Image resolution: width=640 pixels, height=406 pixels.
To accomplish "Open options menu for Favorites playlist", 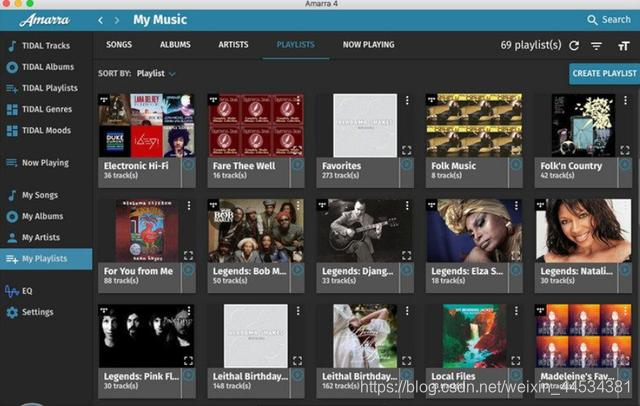I will [407, 100].
